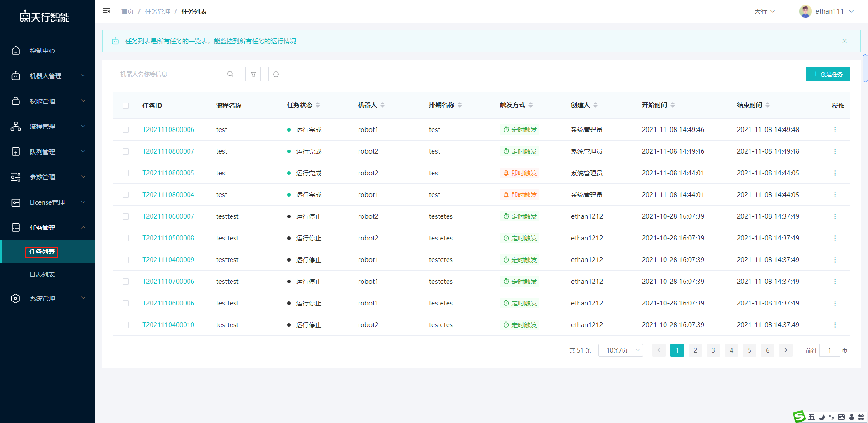Click the page vertical scrollbar thumb
The width and height of the screenshot is (868, 423).
865,68
